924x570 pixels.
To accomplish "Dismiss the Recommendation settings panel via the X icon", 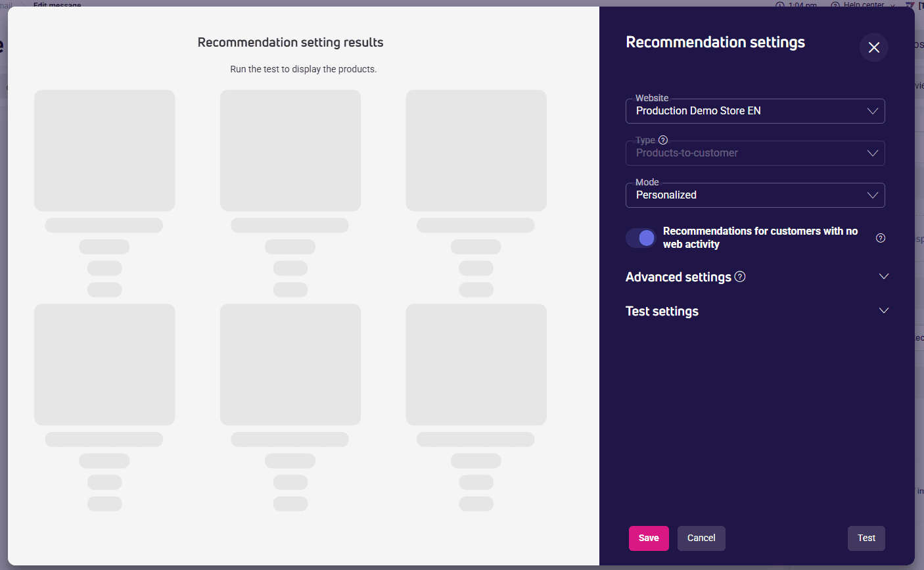I will tap(873, 47).
